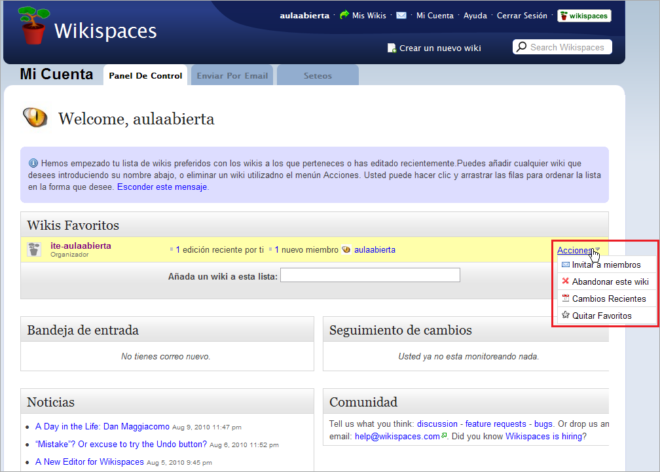Image resolution: width=660 pixels, height=472 pixels.
Task: Open the mail envelope icon in top bar
Action: coord(402,16)
